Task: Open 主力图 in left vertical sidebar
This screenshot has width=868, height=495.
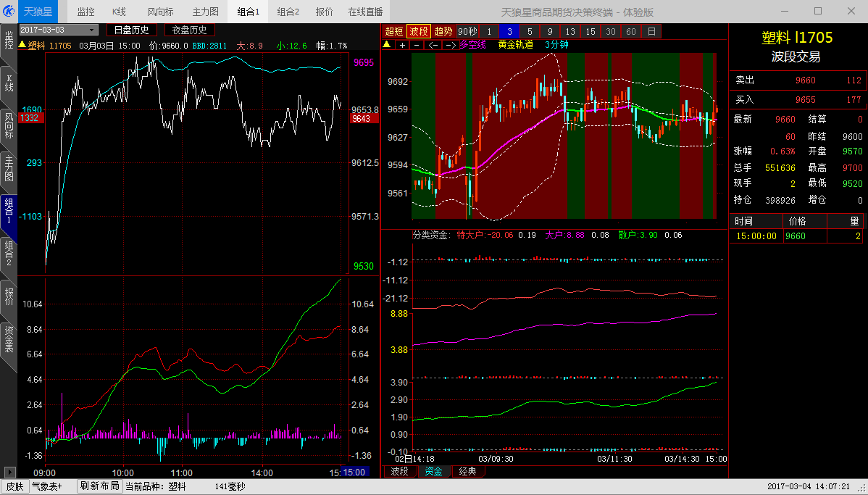Action: click(x=8, y=169)
